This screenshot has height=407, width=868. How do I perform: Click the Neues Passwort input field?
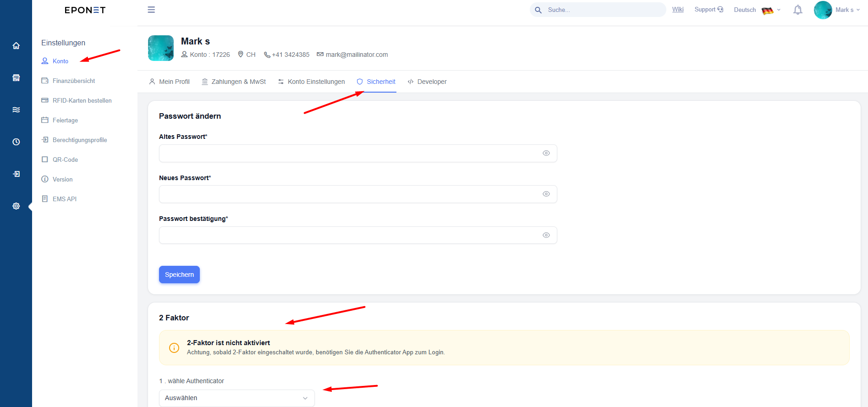[x=358, y=194]
